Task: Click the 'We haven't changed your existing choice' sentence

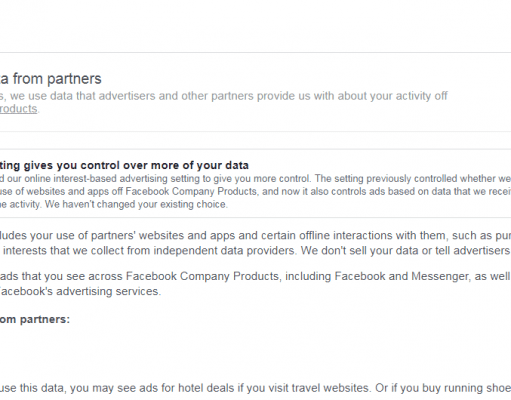Action: (x=136, y=204)
